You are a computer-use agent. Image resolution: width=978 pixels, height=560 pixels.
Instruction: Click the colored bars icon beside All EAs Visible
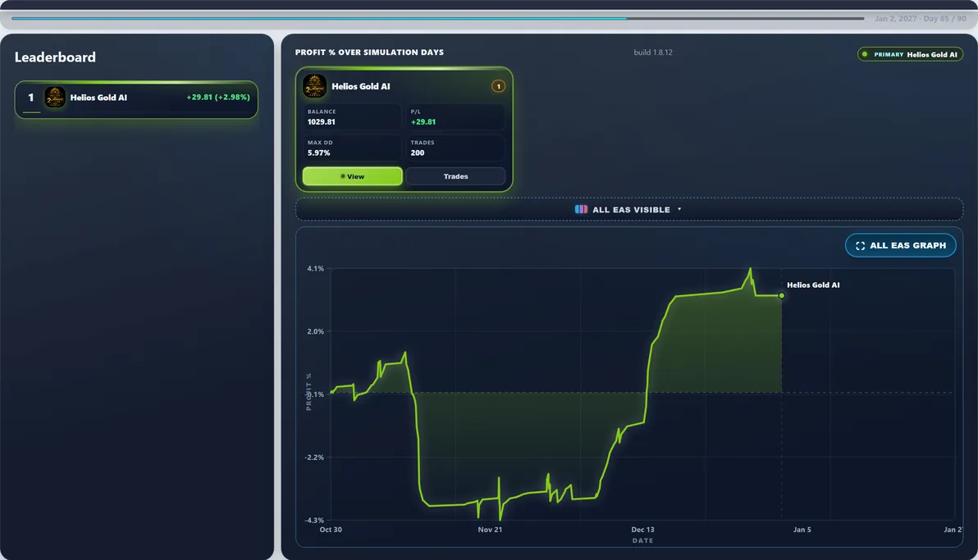pos(581,210)
